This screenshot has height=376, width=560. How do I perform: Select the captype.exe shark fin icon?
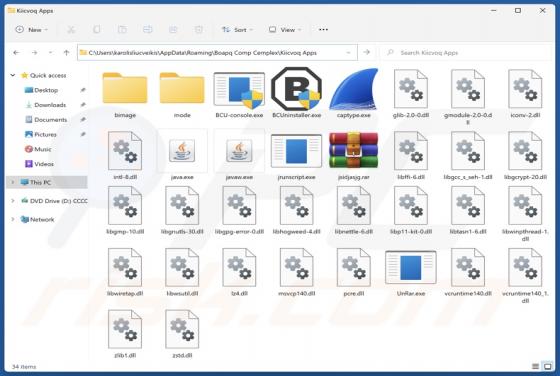click(354, 89)
